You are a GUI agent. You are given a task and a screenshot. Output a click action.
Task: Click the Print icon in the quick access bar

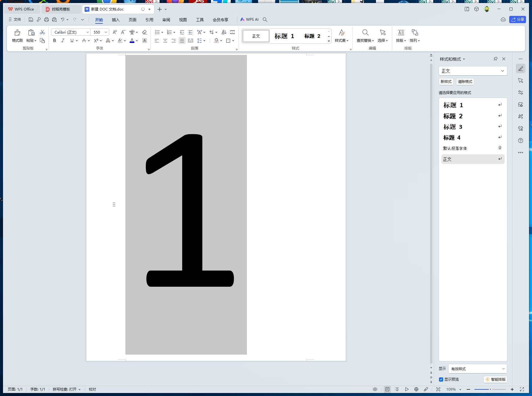pos(46,20)
